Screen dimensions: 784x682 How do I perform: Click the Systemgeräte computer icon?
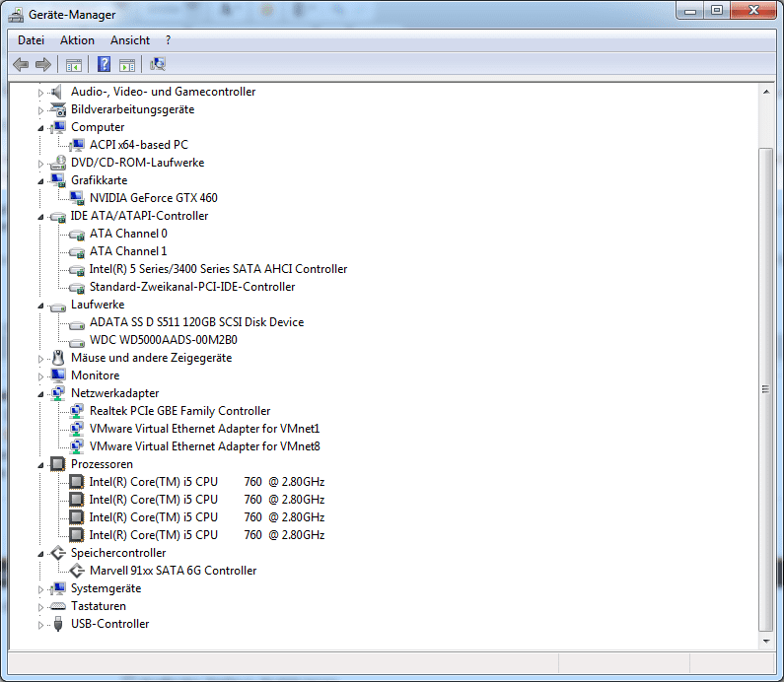58,588
